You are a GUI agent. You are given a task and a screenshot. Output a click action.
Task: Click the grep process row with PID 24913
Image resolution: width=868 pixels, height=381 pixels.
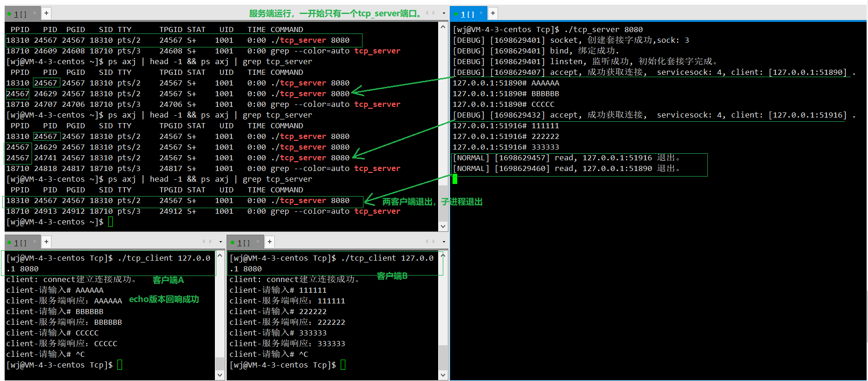point(203,211)
